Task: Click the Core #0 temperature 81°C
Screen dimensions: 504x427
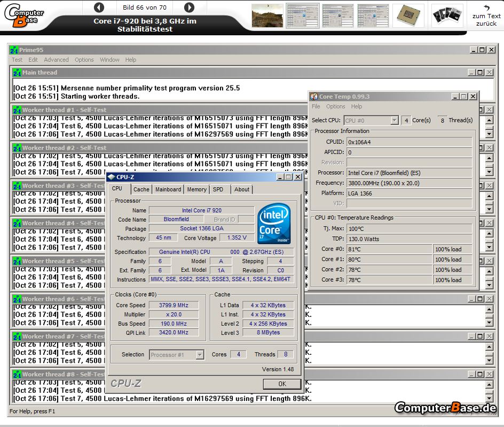Action: tap(389, 249)
